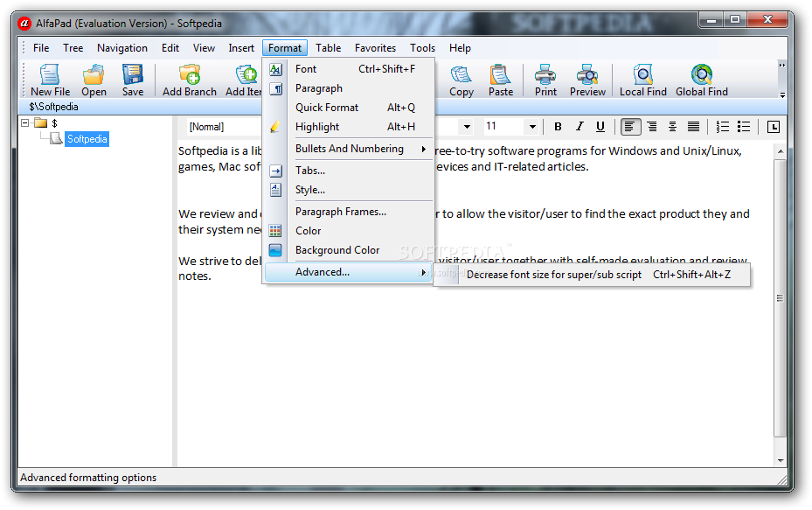Select Paragraph Frames... menu entry
The image size is (812, 510).
(349, 212)
